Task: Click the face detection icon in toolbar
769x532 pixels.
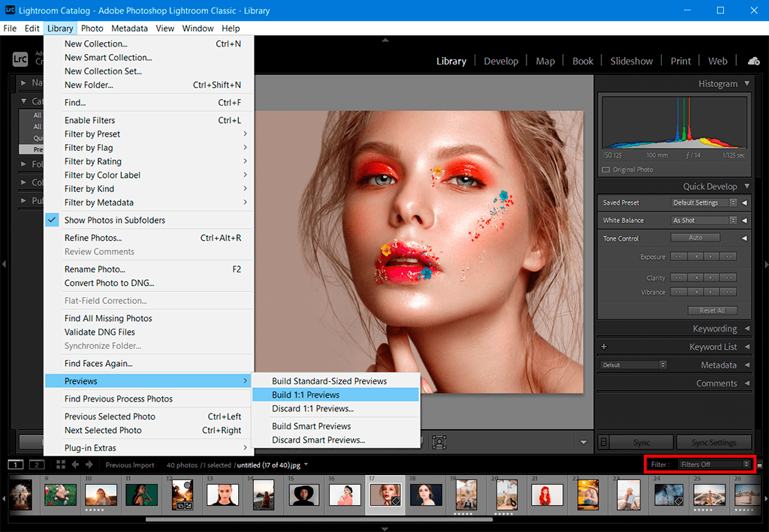Action: point(439,442)
